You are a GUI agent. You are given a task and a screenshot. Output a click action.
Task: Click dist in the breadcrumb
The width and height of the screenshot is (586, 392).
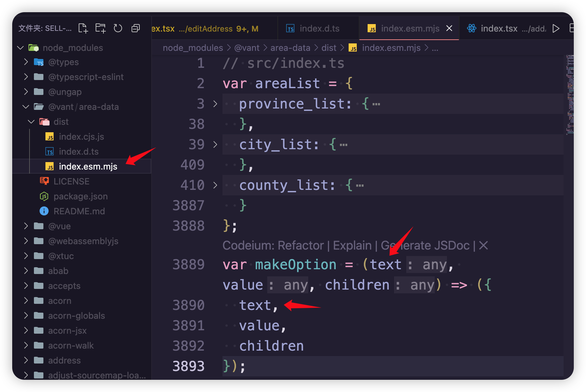point(329,48)
